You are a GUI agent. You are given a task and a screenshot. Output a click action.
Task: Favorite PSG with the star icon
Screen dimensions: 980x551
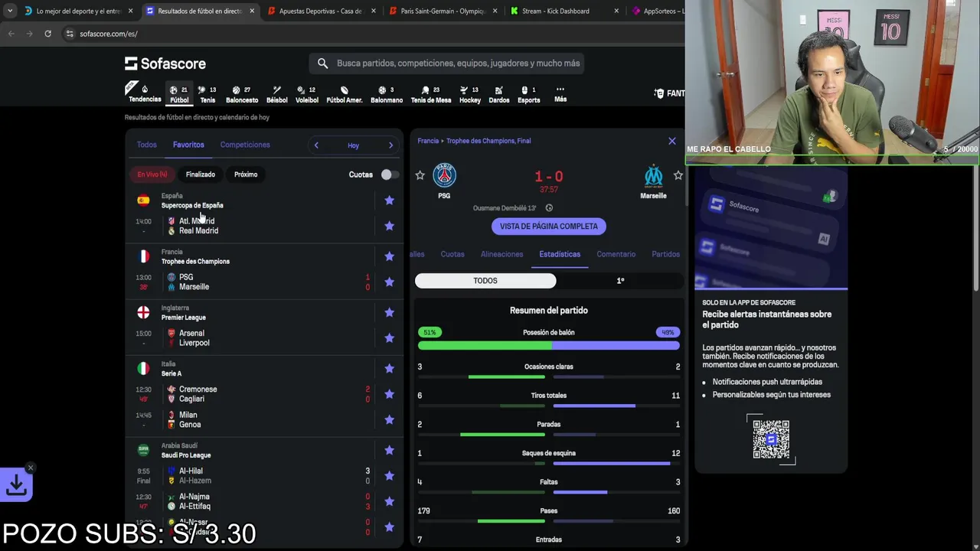420,176
